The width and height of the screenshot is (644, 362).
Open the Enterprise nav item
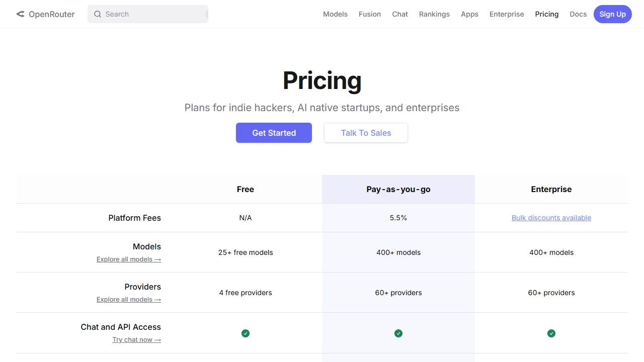(507, 14)
